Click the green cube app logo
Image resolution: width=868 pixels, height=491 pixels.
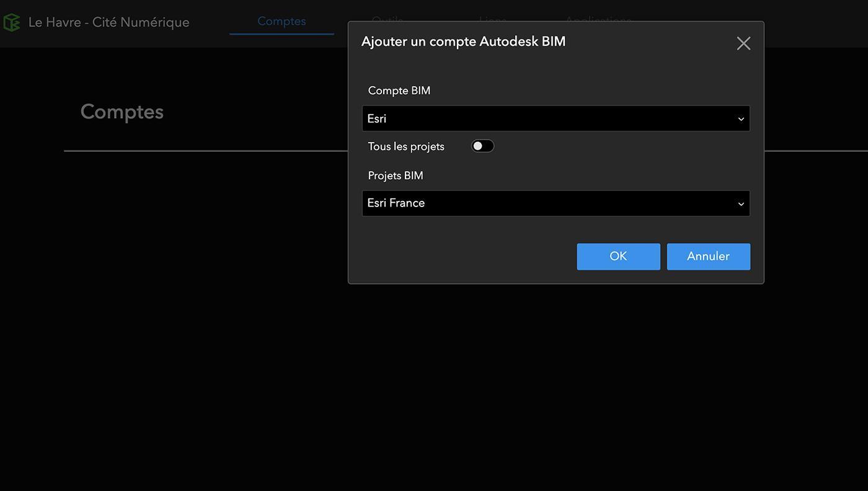coord(12,22)
